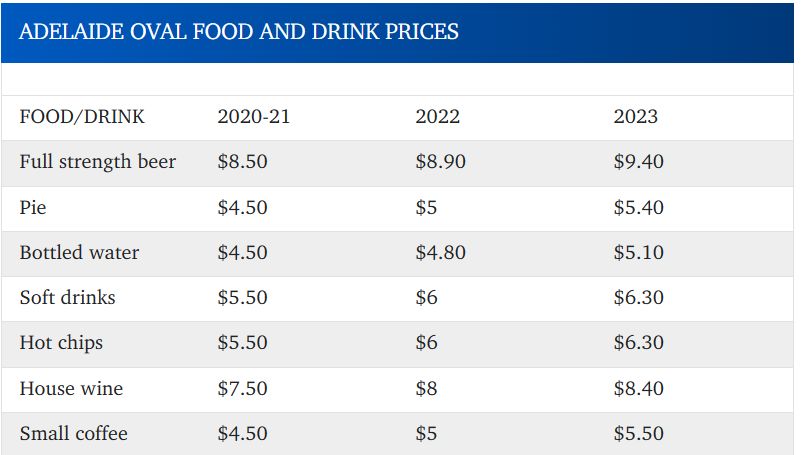Select the Hot chips row label
Screen dimensions: 805x455
(x=61, y=343)
